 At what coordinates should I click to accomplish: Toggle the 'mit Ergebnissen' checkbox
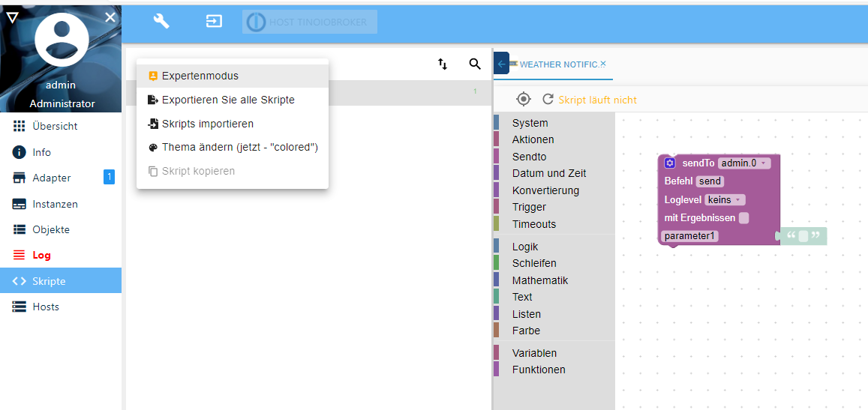point(744,218)
